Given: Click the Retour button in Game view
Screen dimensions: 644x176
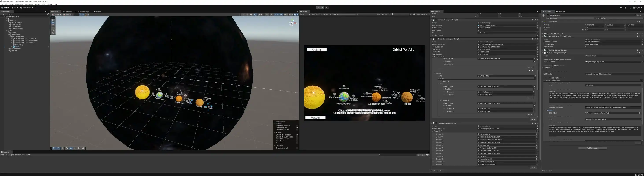Looking at the screenshot, I should point(315,117).
